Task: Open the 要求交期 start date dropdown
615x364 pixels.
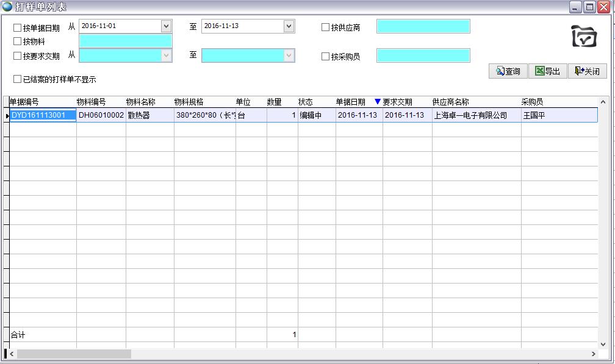Action: pyautogui.click(x=166, y=55)
